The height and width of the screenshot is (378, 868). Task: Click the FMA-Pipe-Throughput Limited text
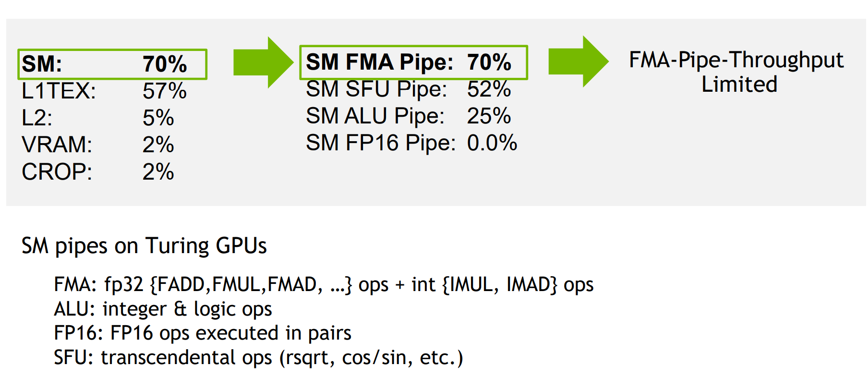[736, 72]
